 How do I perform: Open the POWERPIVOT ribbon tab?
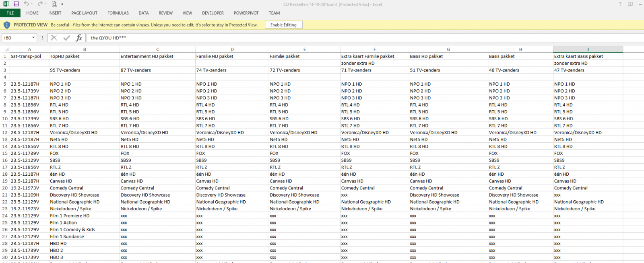tap(246, 13)
